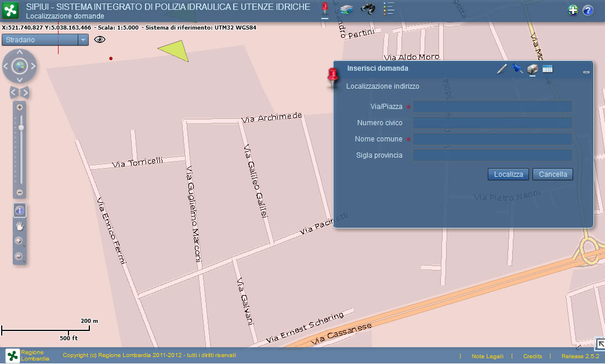This screenshot has width=605, height=364.
Task: Open the legend list icon in header
Action: pos(389,9)
